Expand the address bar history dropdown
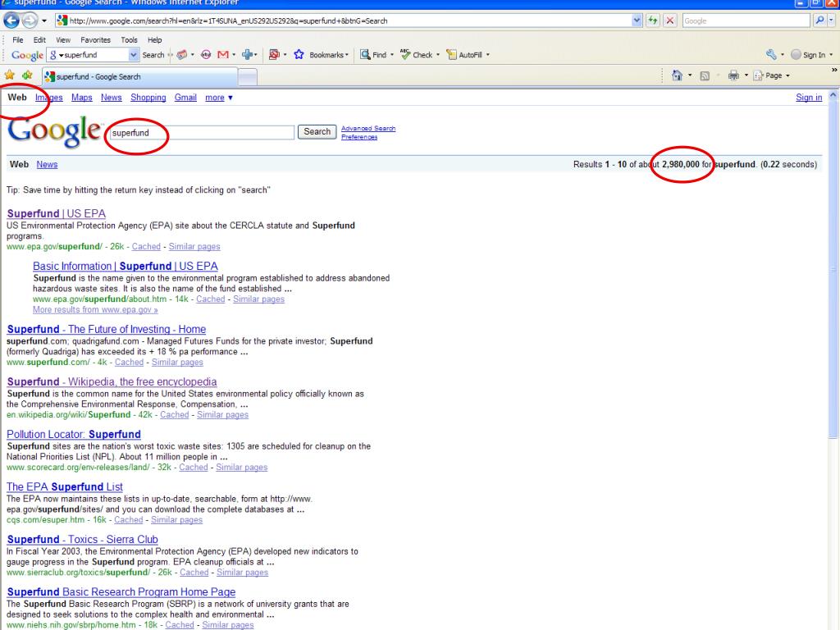840x630 pixels. [637, 21]
